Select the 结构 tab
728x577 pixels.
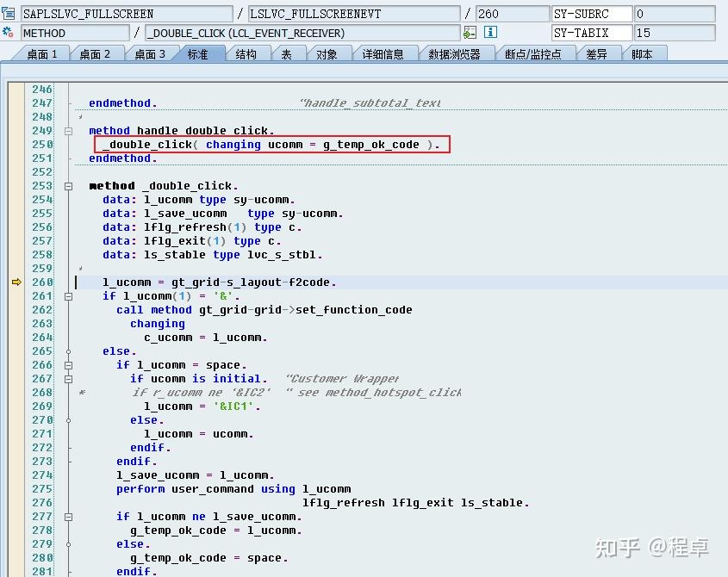[x=248, y=53]
